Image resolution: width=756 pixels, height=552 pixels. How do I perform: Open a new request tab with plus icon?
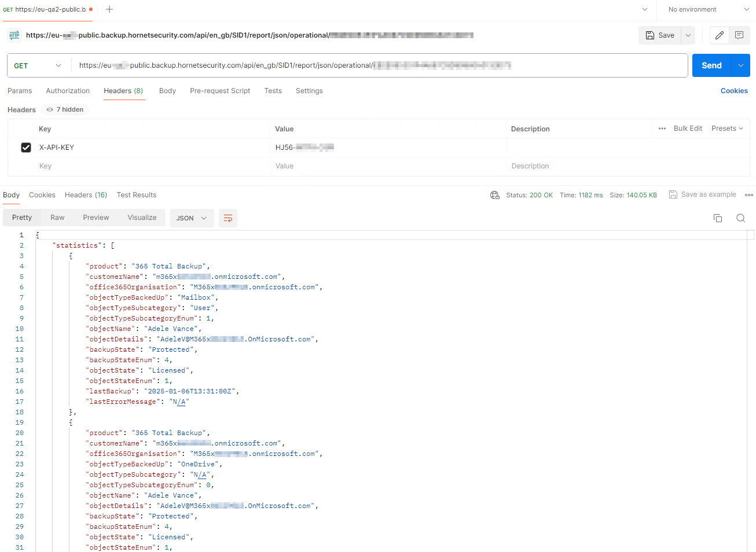(x=109, y=9)
